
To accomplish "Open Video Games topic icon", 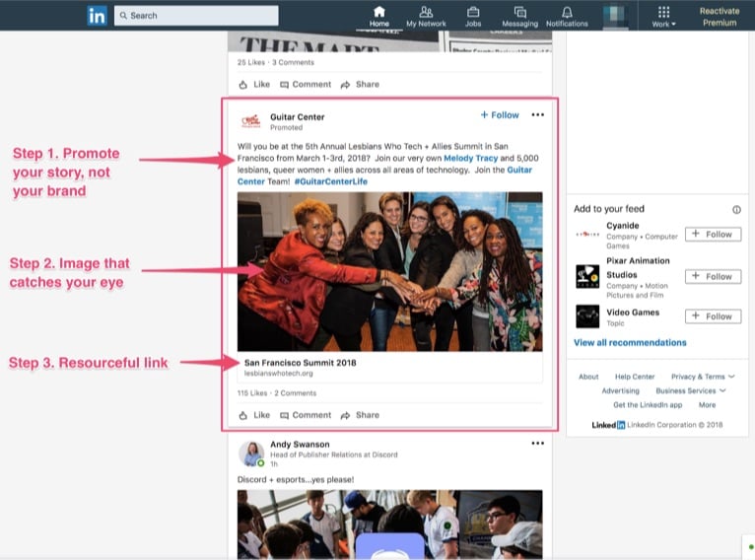I will coord(587,316).
